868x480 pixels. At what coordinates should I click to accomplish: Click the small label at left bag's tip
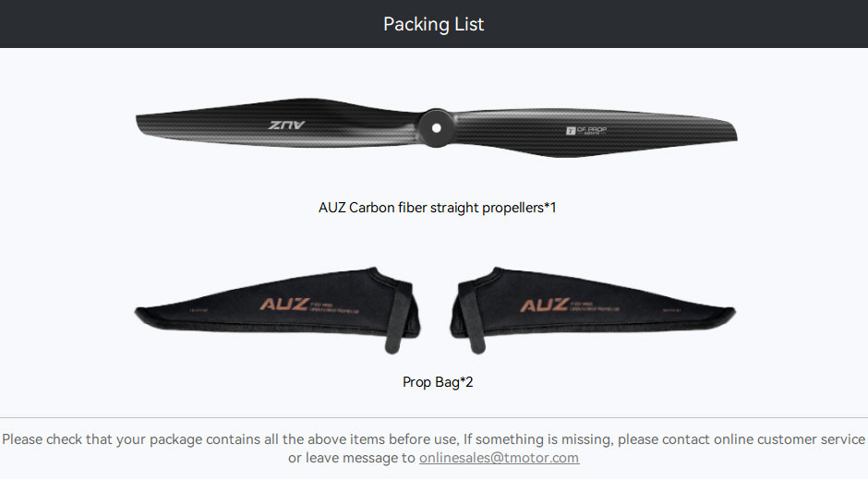point(199,310)
